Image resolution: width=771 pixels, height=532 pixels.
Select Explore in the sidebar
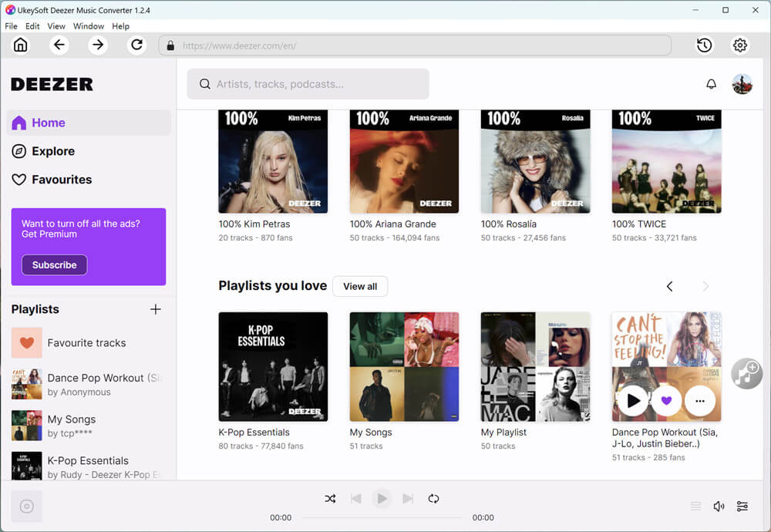53,151
